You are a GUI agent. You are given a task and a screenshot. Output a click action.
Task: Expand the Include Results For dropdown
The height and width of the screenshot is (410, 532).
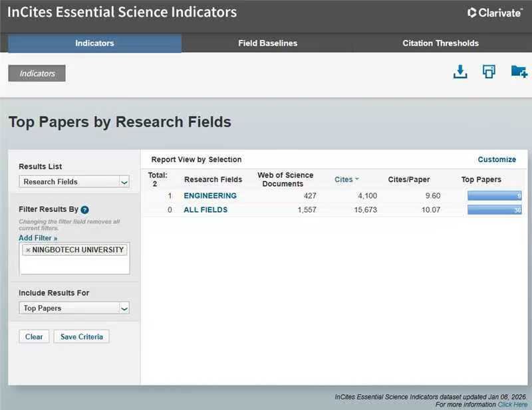tap(74, 308)
